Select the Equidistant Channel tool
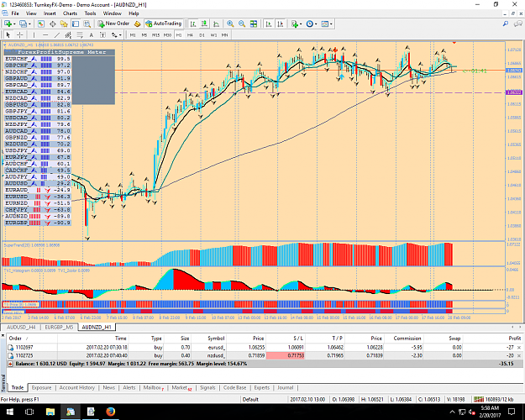This screenshot has width=525, height=420. (x=68, y=34)
